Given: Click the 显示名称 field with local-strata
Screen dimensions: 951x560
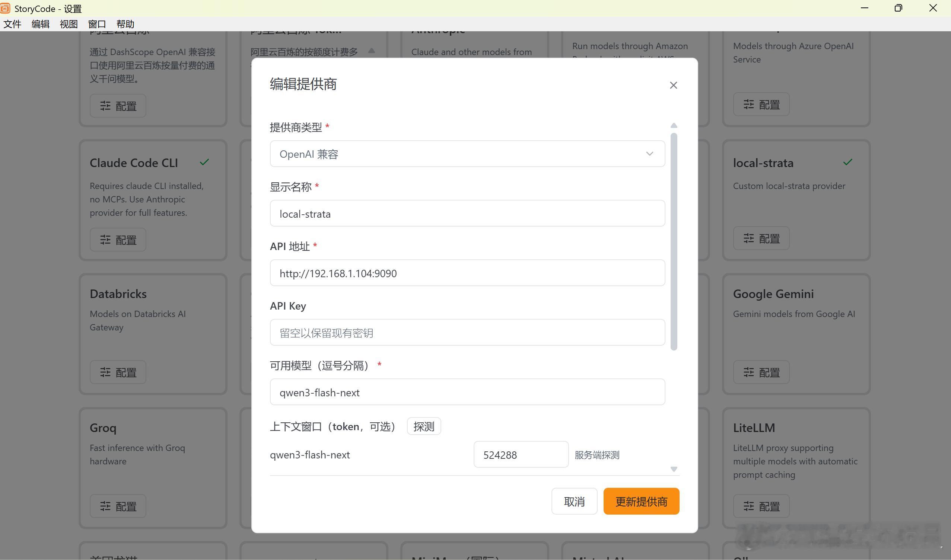Looking at the screenshot, I should (x=467, y=214).
